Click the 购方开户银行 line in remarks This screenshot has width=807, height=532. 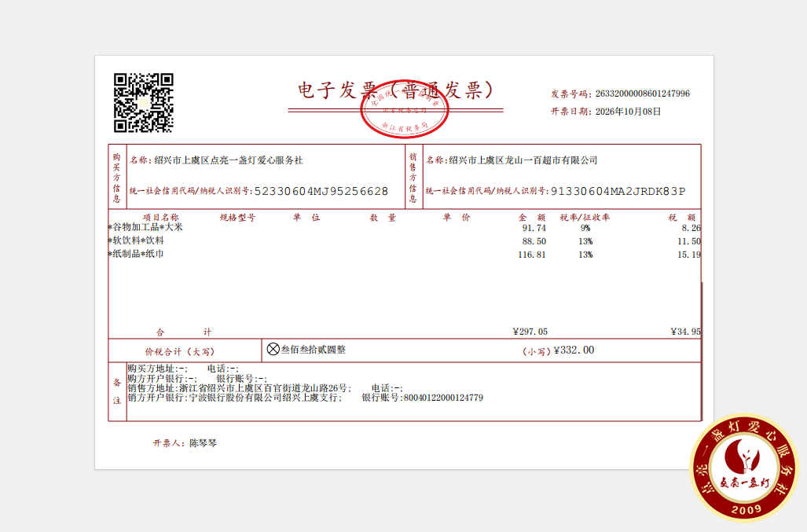(197, 378)
